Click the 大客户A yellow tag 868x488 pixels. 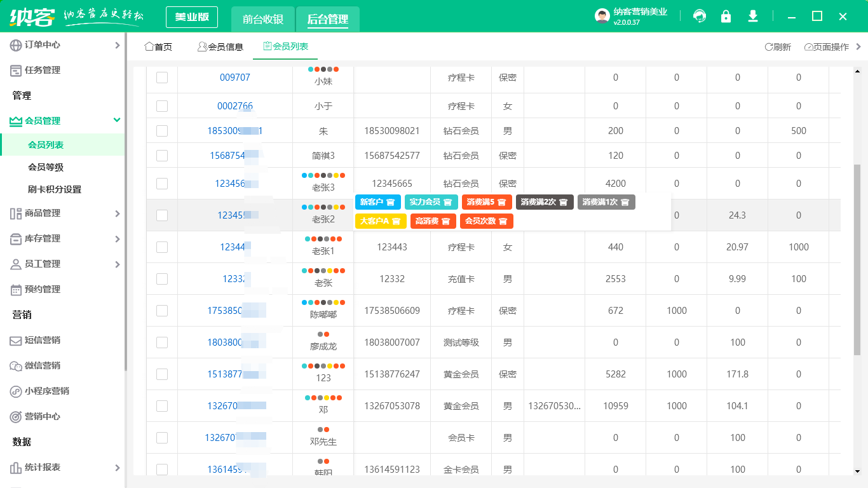coord(380,221)
